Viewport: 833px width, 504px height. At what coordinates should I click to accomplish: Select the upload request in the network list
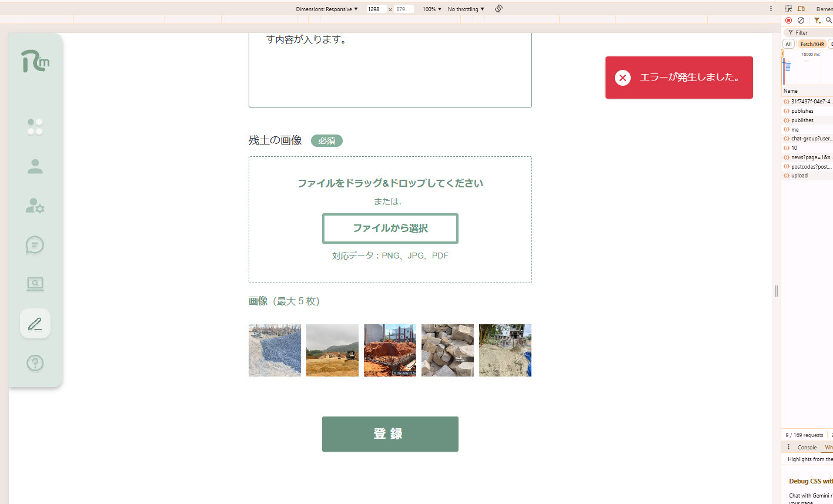coord(799,176)
